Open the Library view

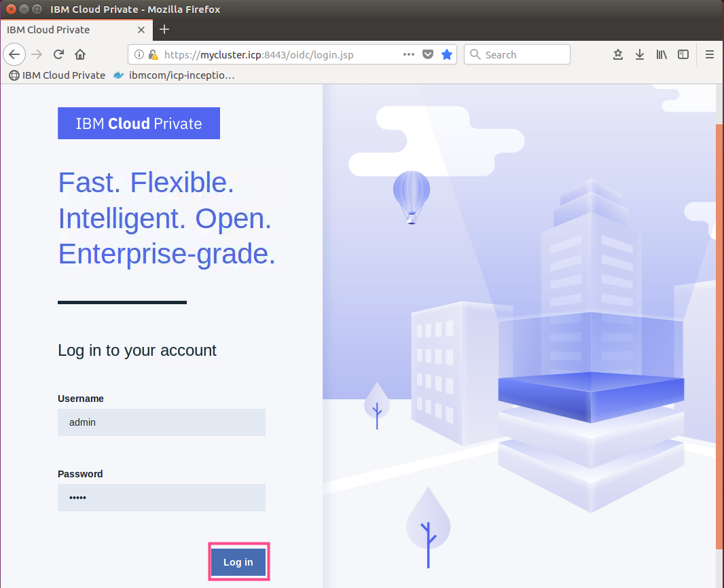662,54
